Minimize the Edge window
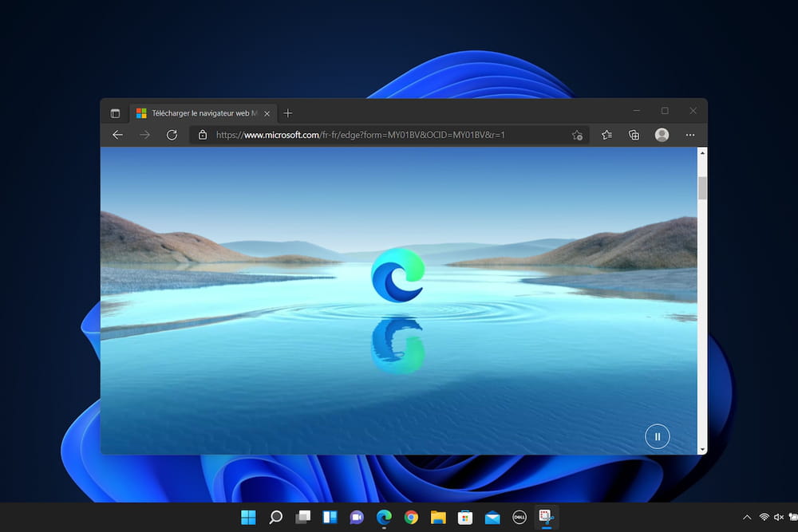 [x=637, y=110]
